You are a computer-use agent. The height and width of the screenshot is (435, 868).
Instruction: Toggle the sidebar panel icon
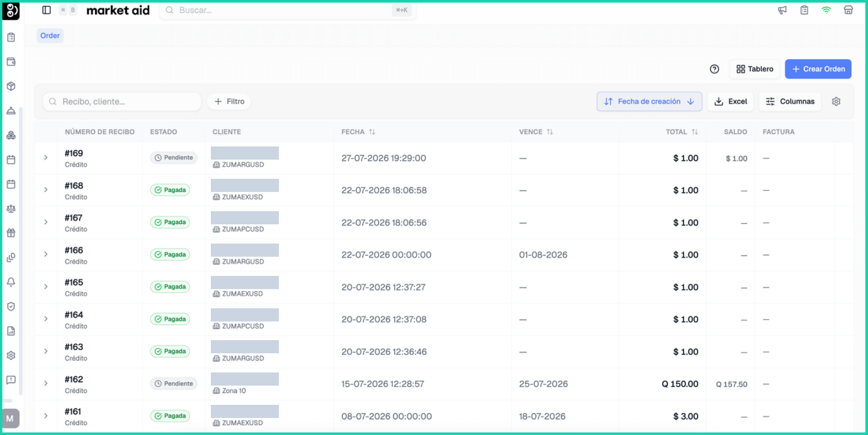(47, 10)
